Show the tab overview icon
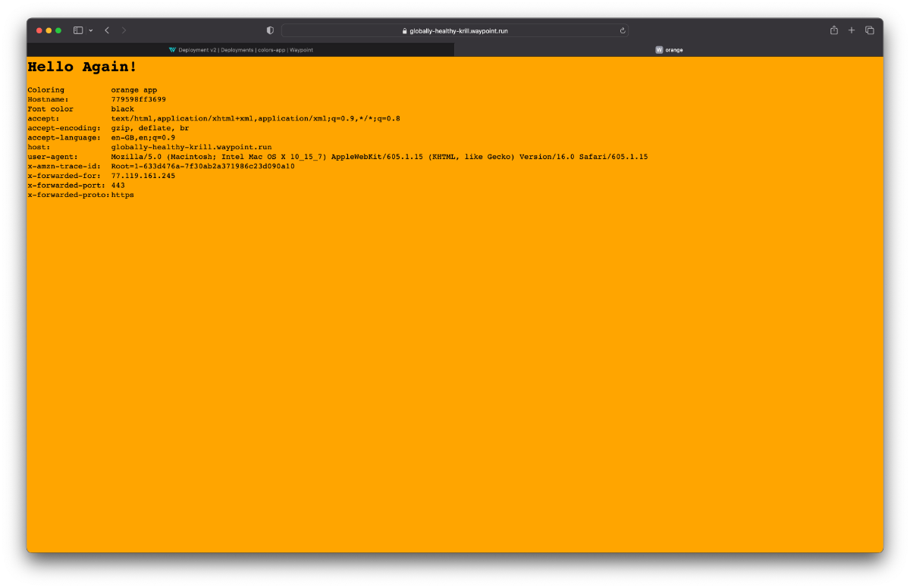 (870, 30)
